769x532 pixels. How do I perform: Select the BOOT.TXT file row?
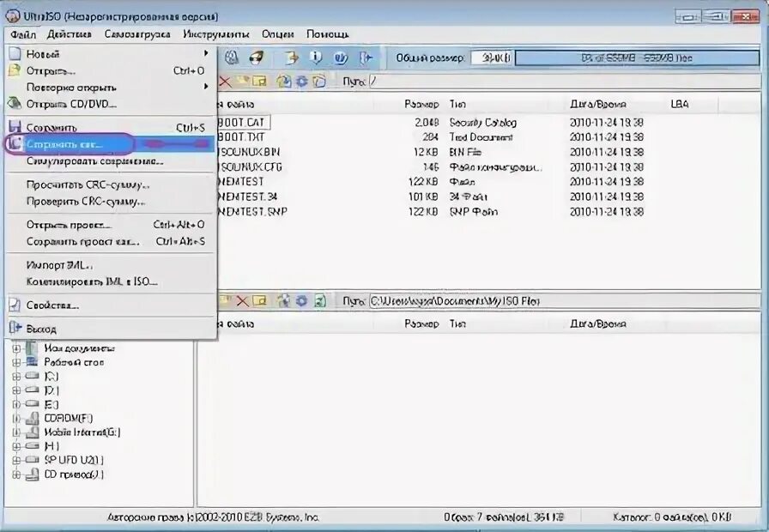[431, 136]
